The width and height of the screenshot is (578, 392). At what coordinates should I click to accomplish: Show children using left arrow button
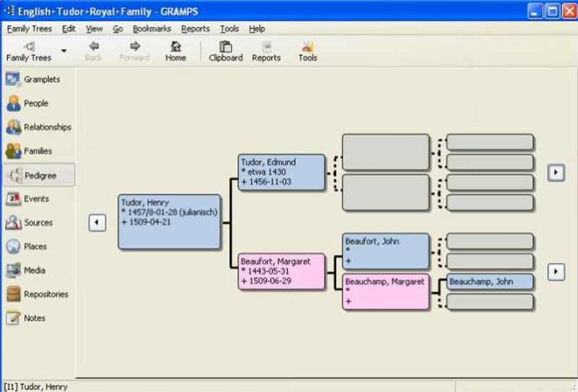[98, 222]
